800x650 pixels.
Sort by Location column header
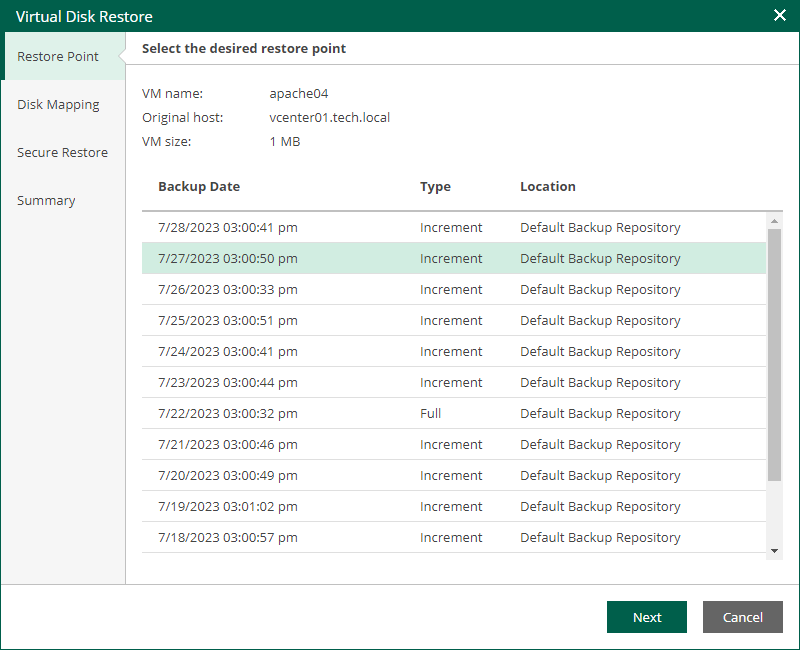point(548,187)
